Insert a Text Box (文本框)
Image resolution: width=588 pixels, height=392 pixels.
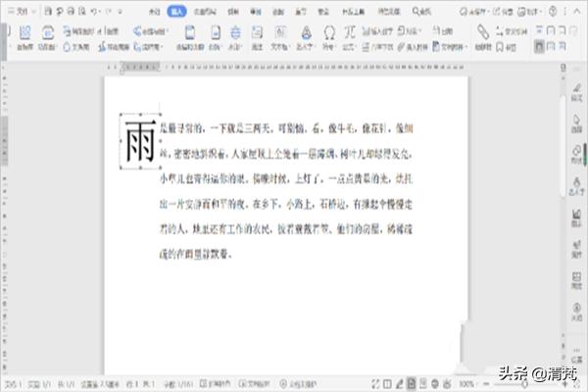click(x=279, y=37)
